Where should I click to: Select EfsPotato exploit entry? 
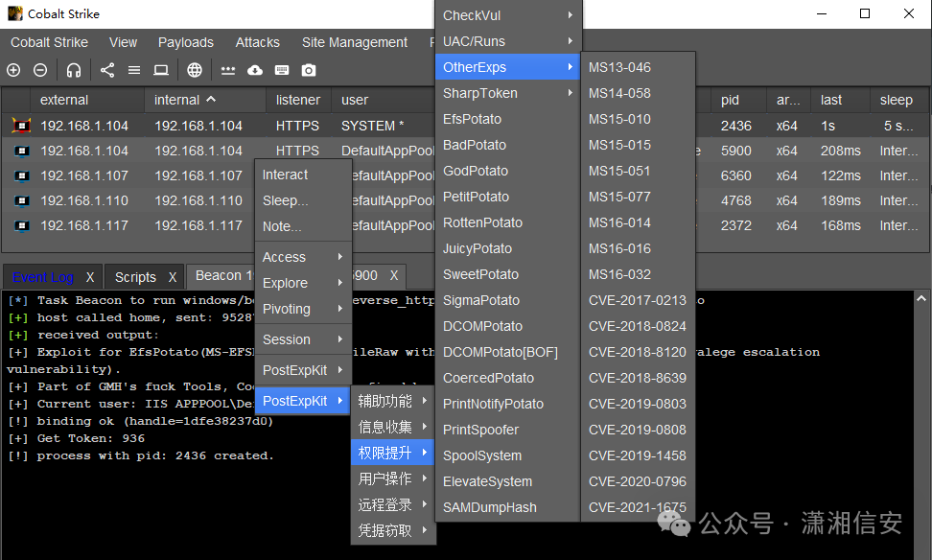tap(508, 119)
